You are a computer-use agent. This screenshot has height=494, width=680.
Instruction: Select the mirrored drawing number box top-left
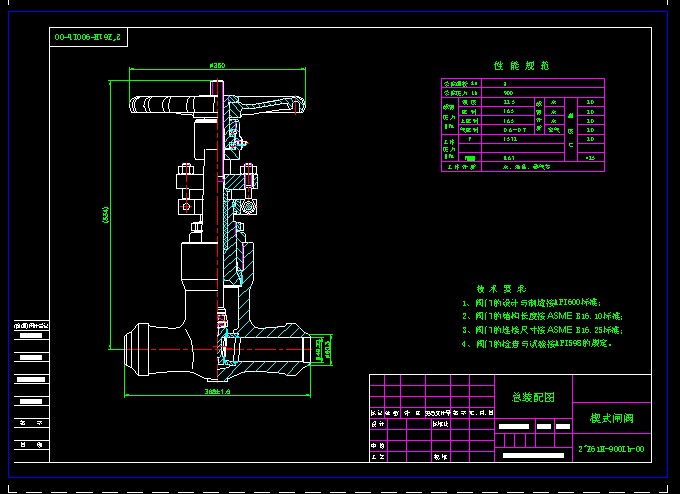click(x=90, y=38)
